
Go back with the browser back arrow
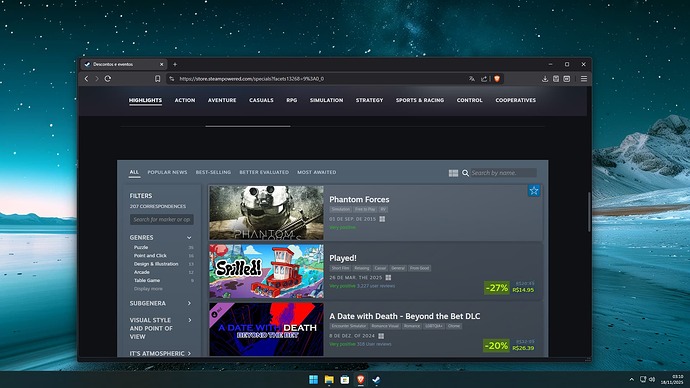[86, 79]
